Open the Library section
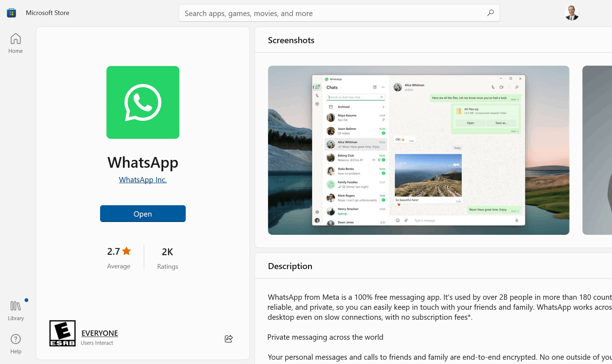This screenshot has width=612, height=364. (x=16, y=310)
